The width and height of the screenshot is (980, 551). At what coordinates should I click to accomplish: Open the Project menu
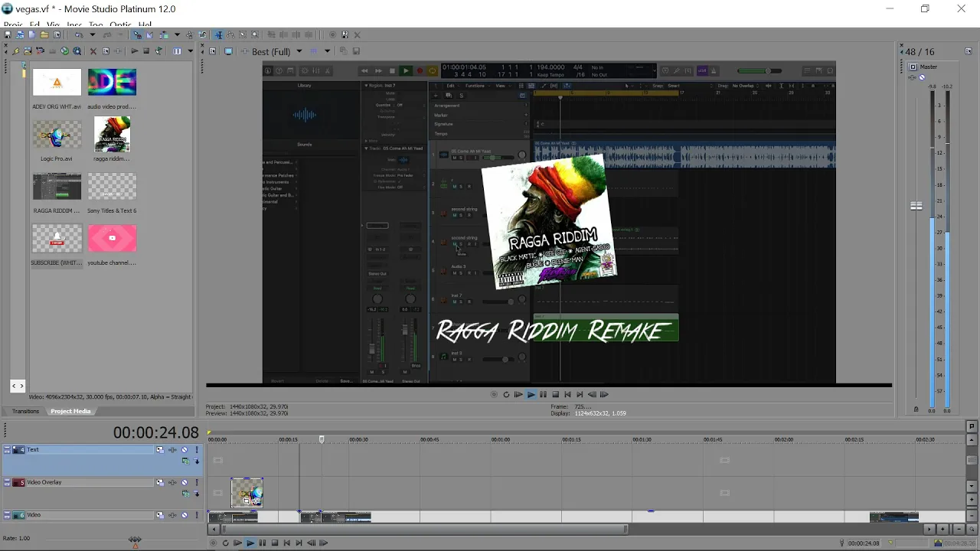click(13, 24)
